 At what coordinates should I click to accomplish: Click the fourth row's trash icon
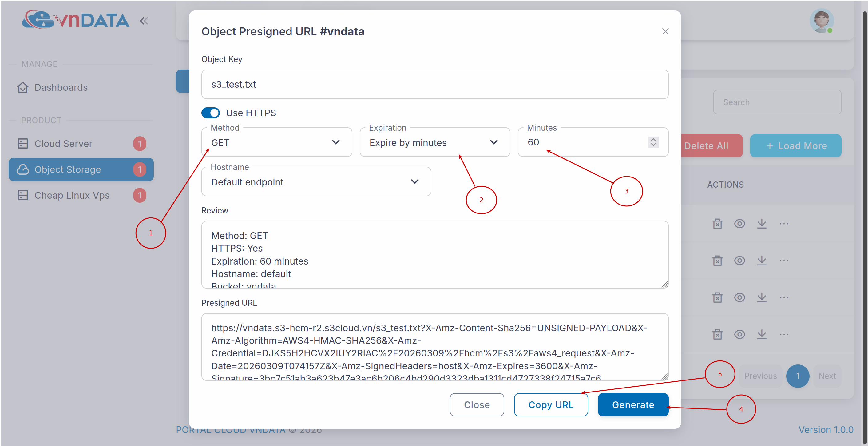click(717, 334)
